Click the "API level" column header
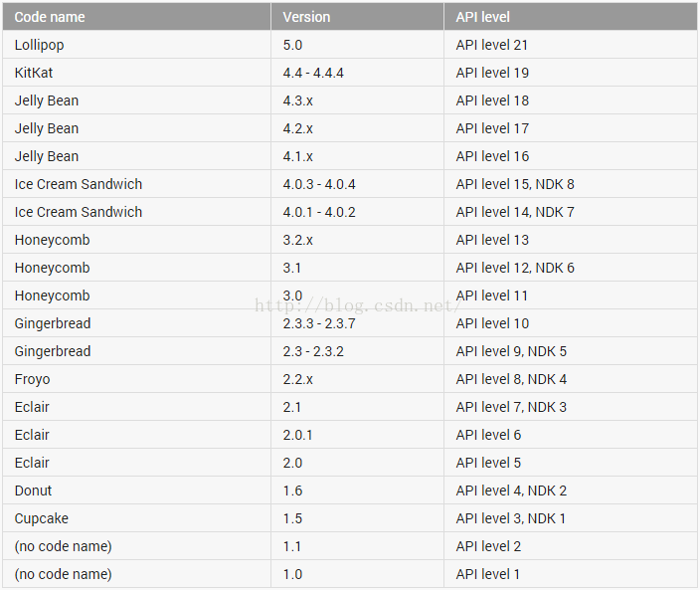700x590 pixels. [482, 17]
